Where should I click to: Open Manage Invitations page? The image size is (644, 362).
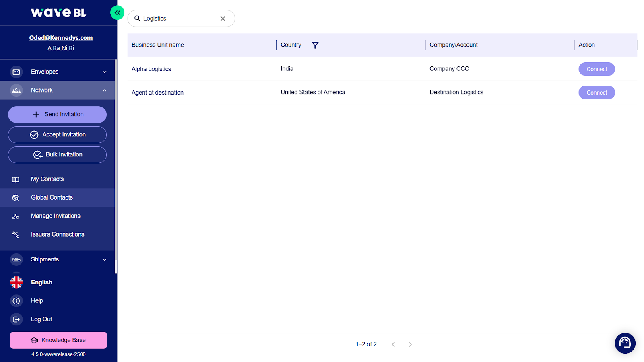[56, 216]
